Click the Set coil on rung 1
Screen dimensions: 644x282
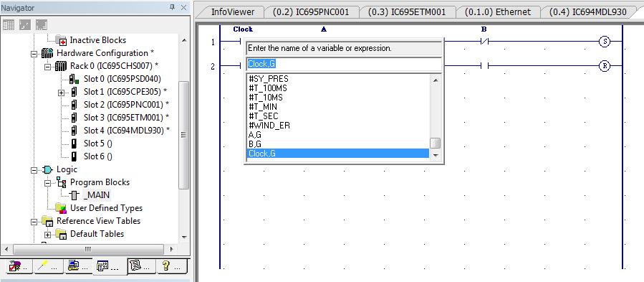604,41
